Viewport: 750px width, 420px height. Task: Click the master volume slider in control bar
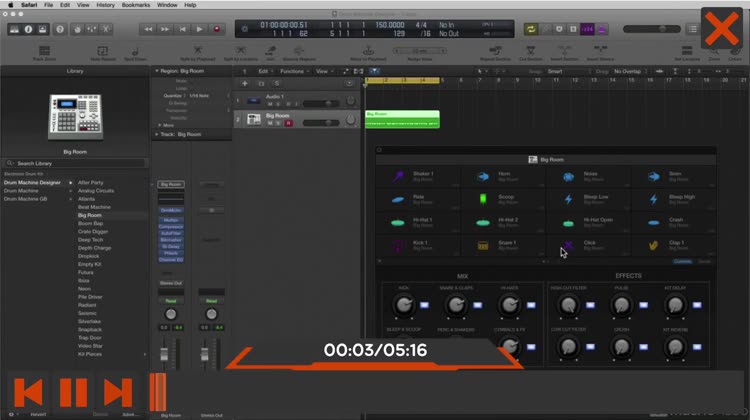[651, 29]
